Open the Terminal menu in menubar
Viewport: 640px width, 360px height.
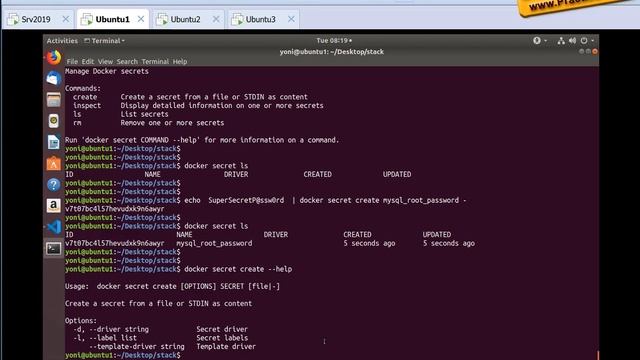pyautogui.click(x=155, y=62)
